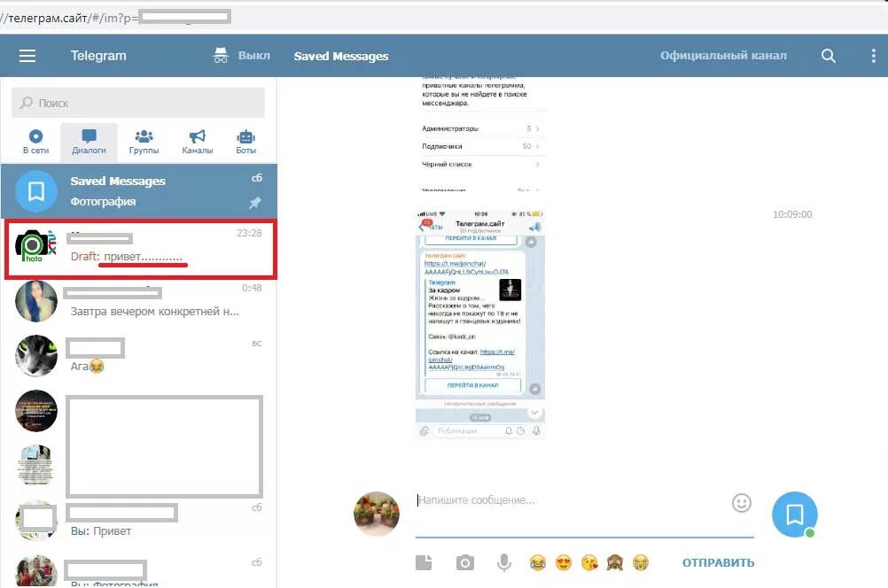Click the browser address bar URL
Viewport: 888px width, 588px height.
tap(116, 18)
